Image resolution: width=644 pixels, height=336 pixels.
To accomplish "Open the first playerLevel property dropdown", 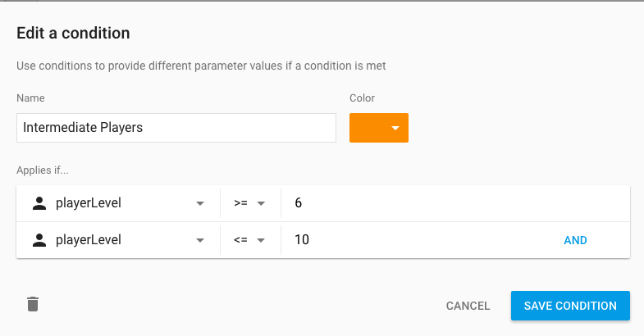I will [118, 203].
